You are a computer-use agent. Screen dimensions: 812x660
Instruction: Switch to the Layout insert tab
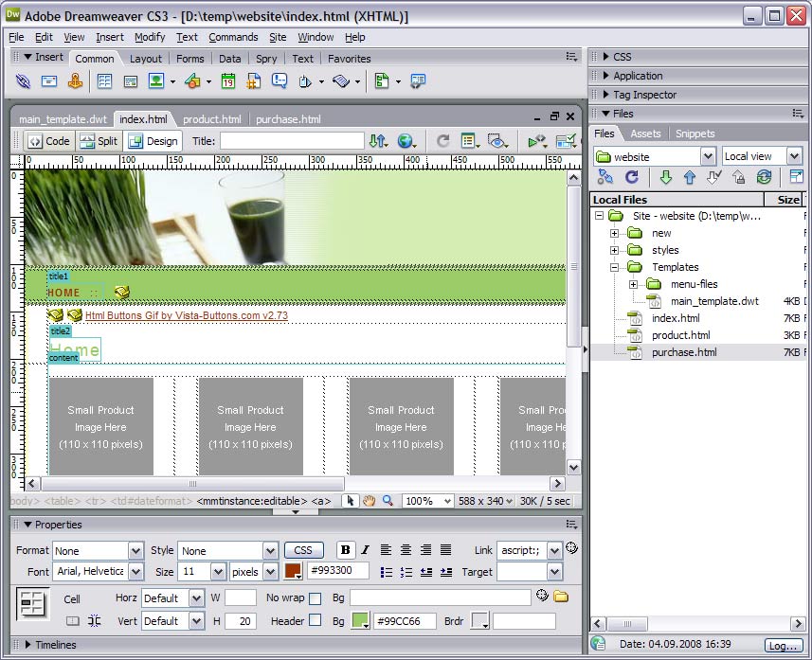tap(146, 59)
